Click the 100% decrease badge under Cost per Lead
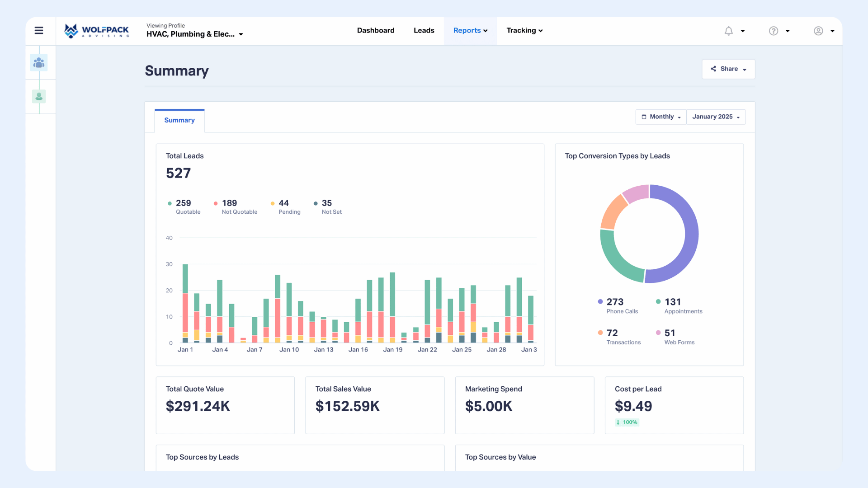Image resolution: width=868 pixels, height=488 pixels. point(627,422)
